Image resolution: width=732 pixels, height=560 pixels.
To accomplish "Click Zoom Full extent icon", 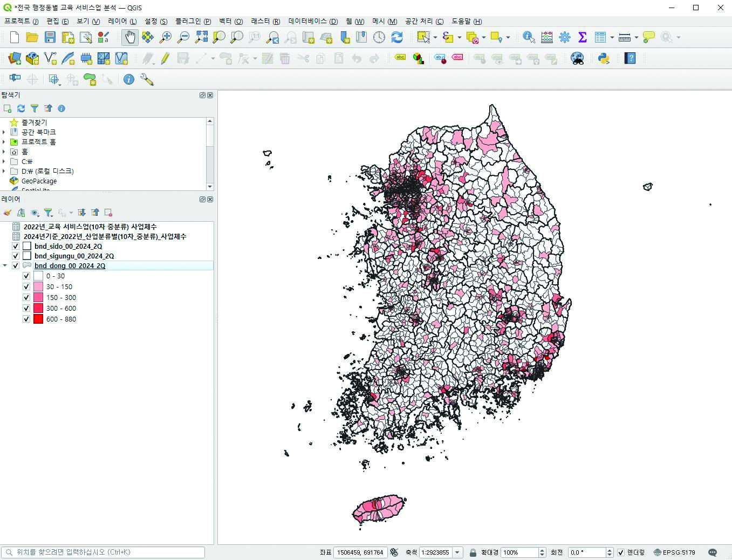I will (x=201, y=37).
